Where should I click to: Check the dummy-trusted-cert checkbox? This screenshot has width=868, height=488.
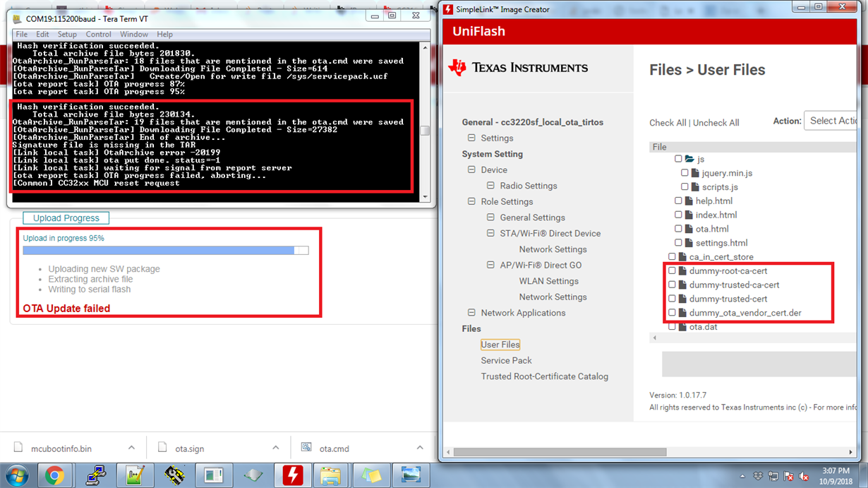click(x=672, y=299)
